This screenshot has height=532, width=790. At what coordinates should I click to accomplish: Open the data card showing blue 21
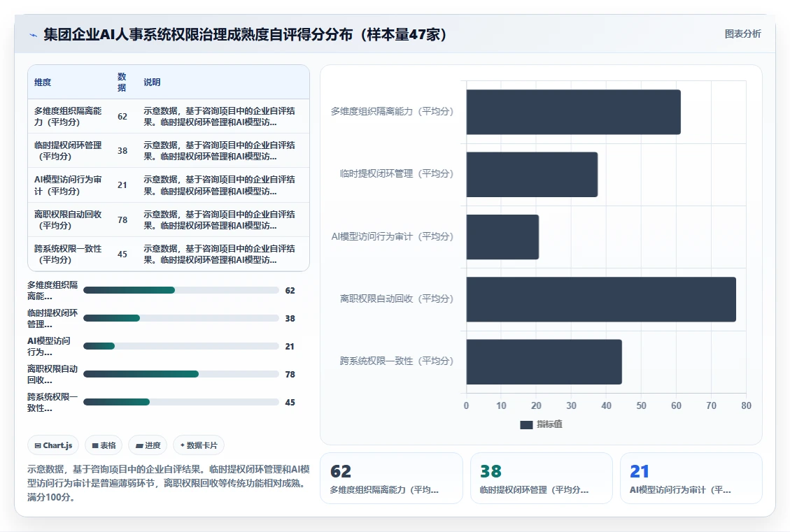[x=691, y=478]
